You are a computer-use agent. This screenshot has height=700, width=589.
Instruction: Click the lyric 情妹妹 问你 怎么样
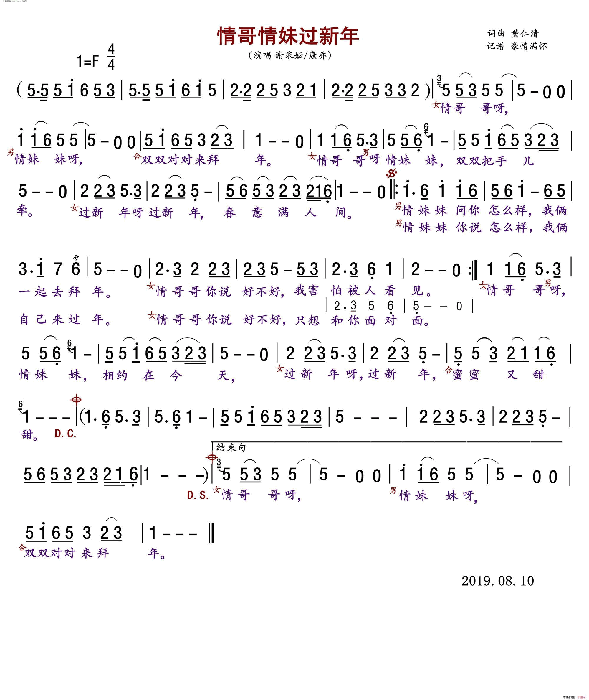(x=468, y=210)
